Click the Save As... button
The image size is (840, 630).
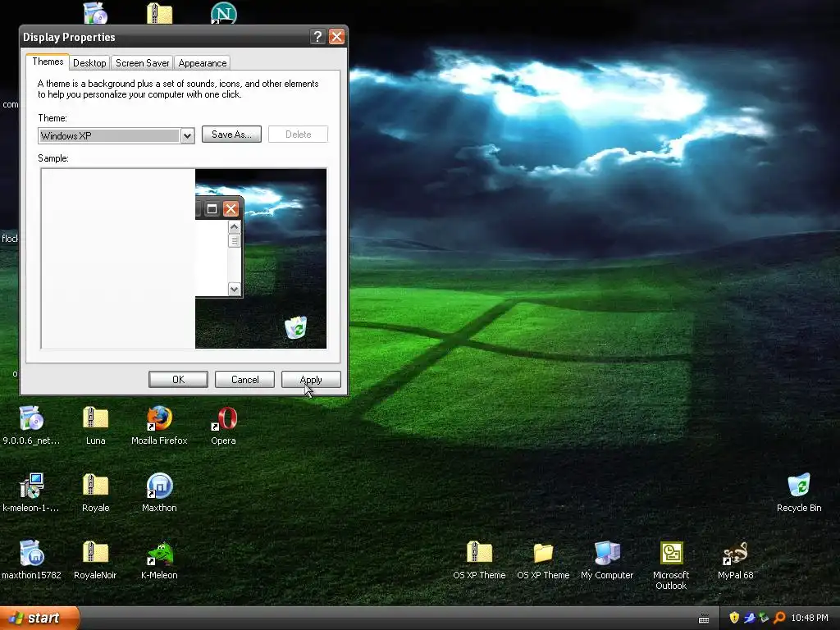click(x=231, y=135)
